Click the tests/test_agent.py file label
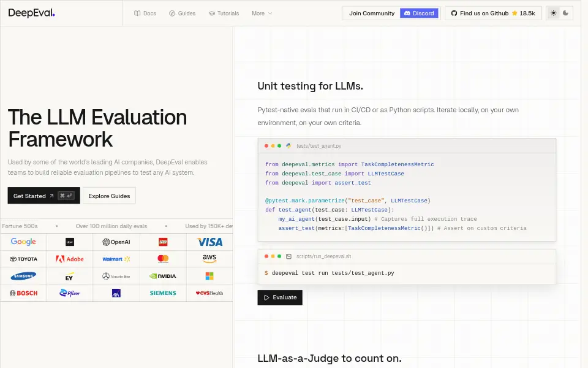The height and width of the screenshot is (368, 588). [318, 146]
